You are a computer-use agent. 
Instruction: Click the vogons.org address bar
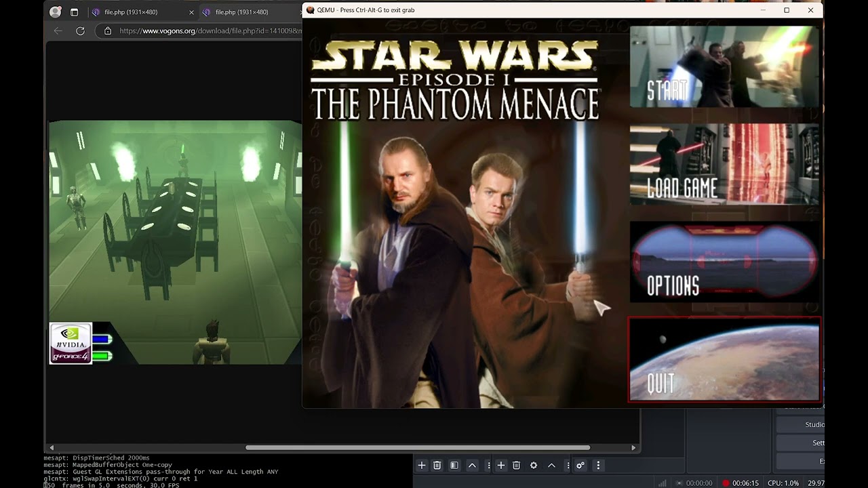(203, 30)
